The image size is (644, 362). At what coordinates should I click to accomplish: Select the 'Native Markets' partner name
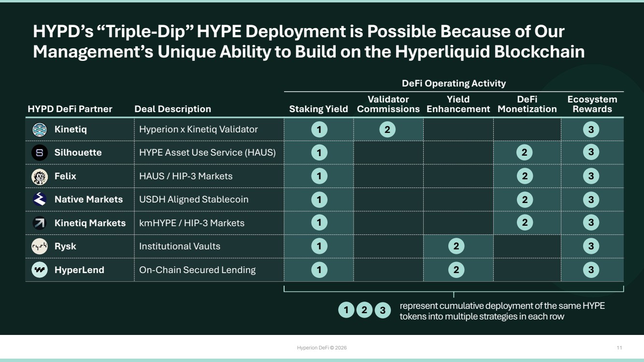(89, 199)
